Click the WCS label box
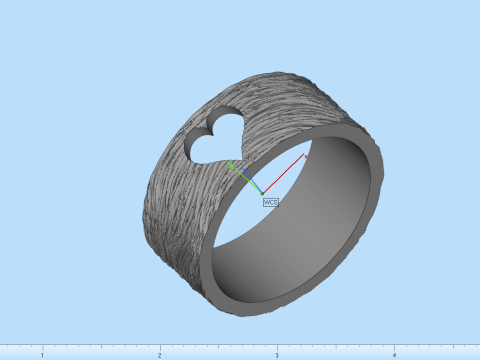 pos(271,202)
